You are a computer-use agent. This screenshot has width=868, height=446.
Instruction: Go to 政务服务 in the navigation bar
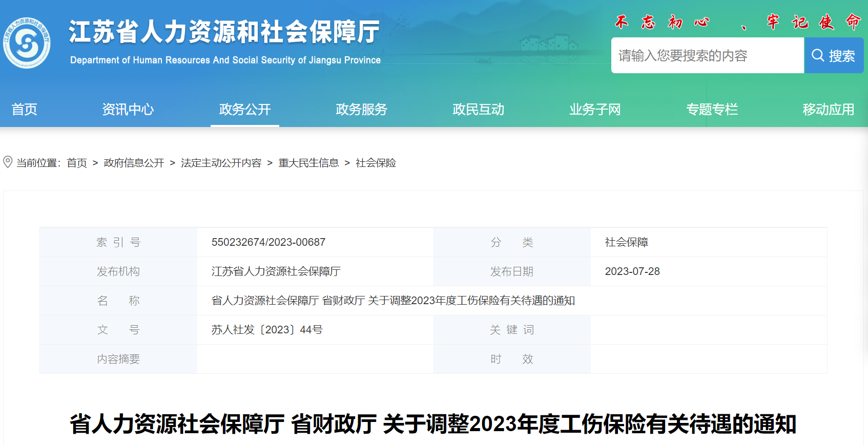(361, 110)
